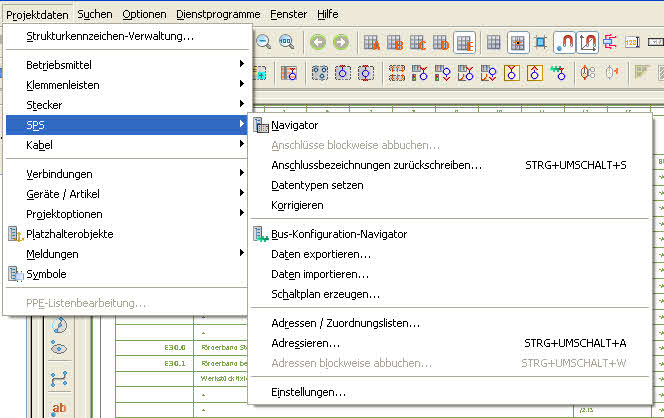Toggle grid B button
This screenshot has height=418, width=664.
pos(395,43)
